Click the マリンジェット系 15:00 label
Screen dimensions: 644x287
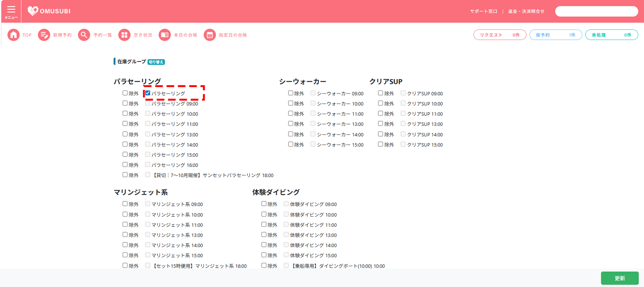(x=177, y=256)
